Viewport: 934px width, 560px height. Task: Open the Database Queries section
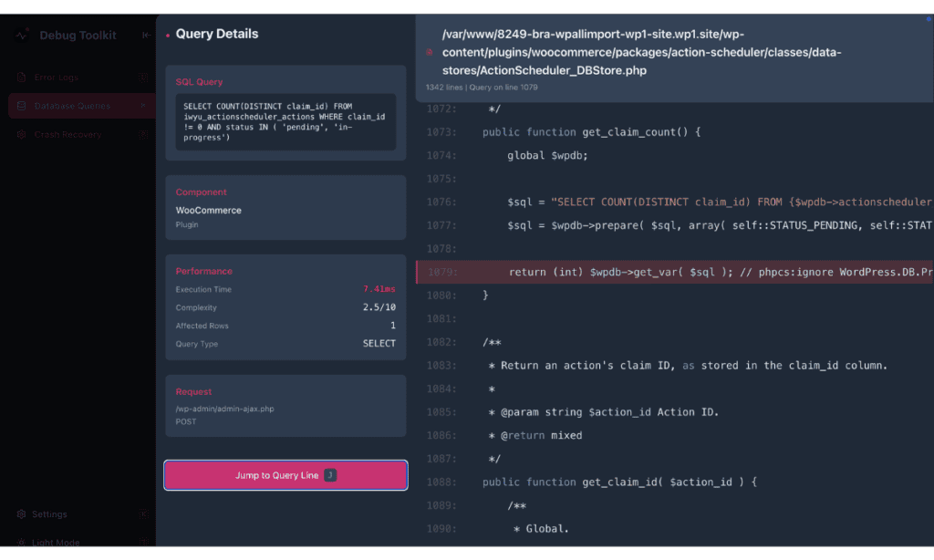pos(81,106)
